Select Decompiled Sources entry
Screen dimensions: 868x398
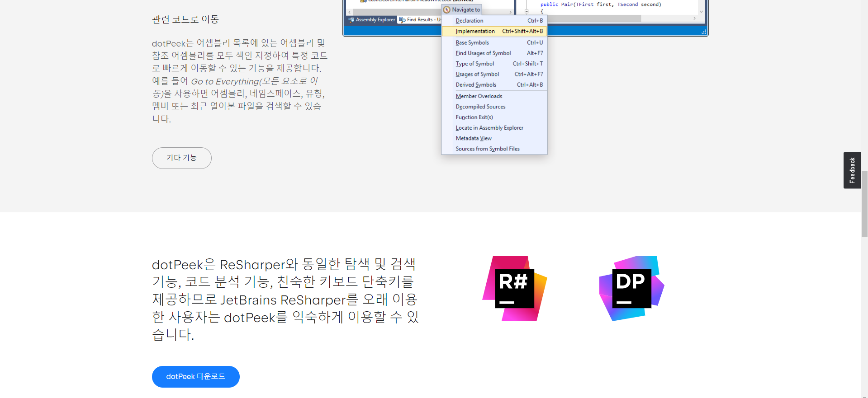pos(494,107)
